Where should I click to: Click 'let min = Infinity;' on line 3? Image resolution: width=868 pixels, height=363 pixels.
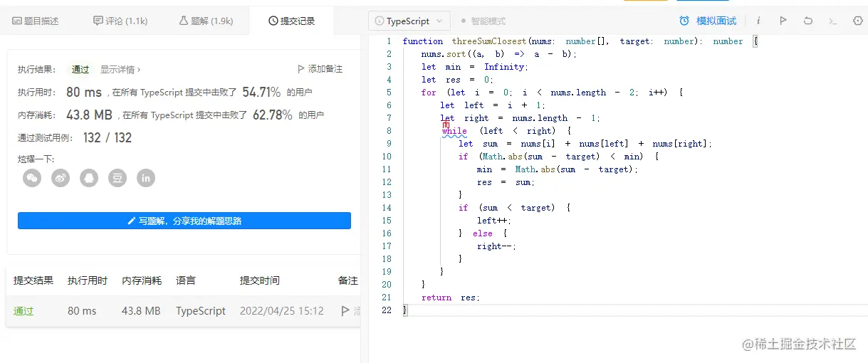click(474, 67)
